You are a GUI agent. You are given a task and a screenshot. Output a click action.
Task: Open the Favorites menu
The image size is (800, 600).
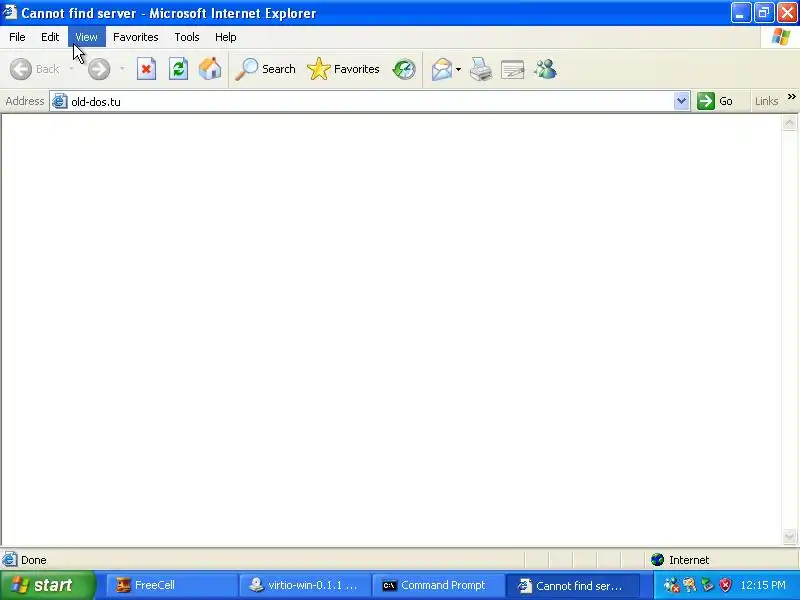pyautogui.click(x=136, y=37)
